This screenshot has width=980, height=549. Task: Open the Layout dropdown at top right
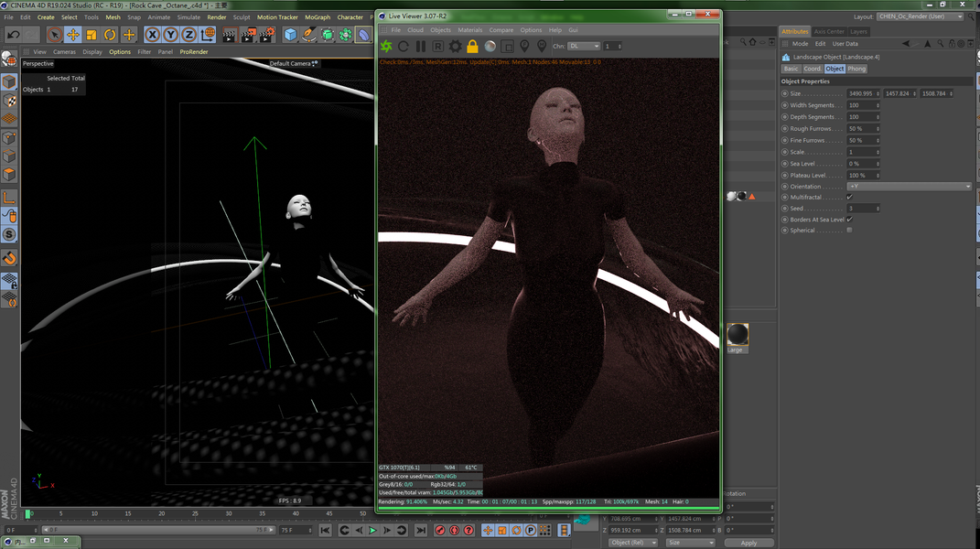click(920, 16)
